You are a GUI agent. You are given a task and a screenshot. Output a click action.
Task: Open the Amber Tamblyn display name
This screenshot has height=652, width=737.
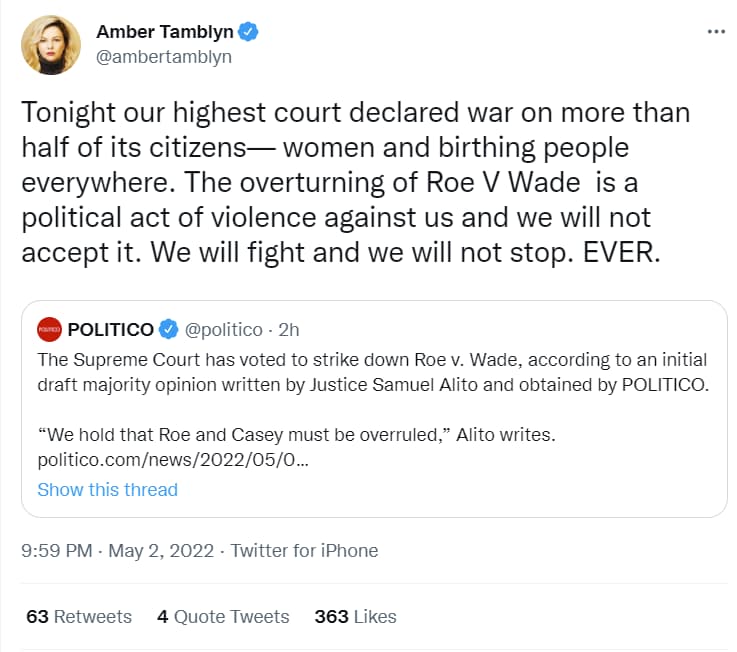point(165,31)
